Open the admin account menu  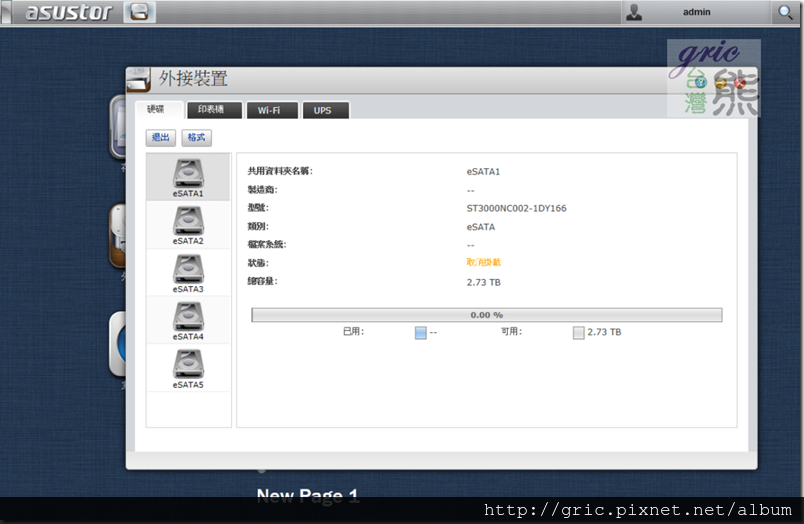coord(696,12)
